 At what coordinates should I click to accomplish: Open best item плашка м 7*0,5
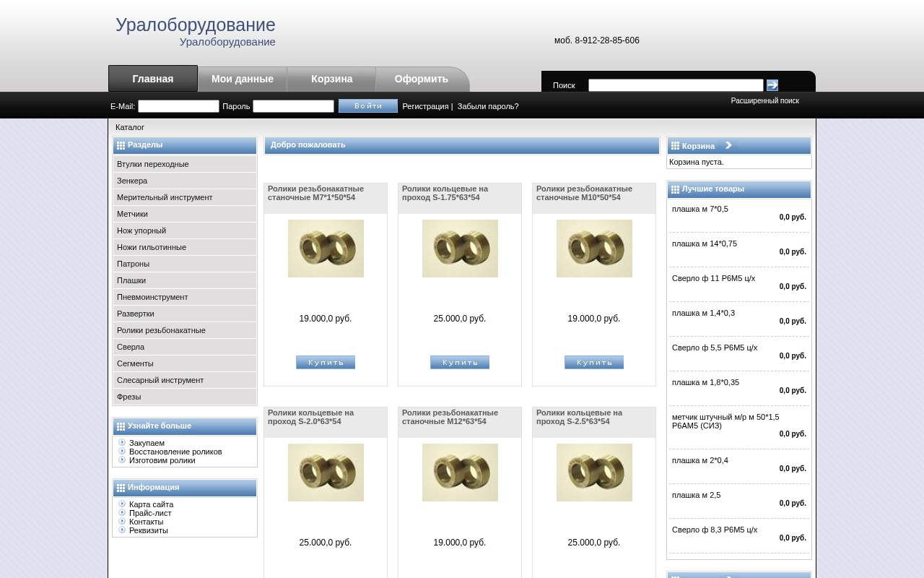click(700, 209)
